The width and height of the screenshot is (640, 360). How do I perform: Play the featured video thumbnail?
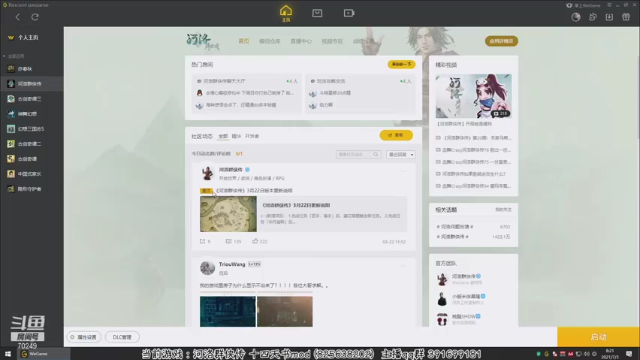coord(473,96)
